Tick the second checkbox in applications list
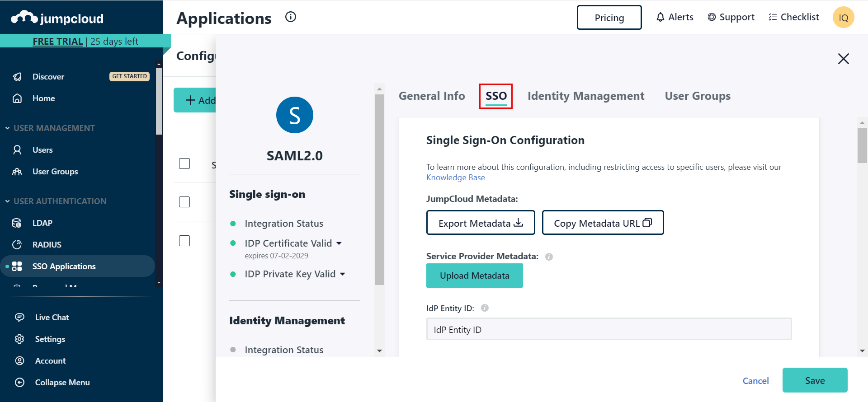This screenshot has width=868, height=402. [x=184, y=202]
